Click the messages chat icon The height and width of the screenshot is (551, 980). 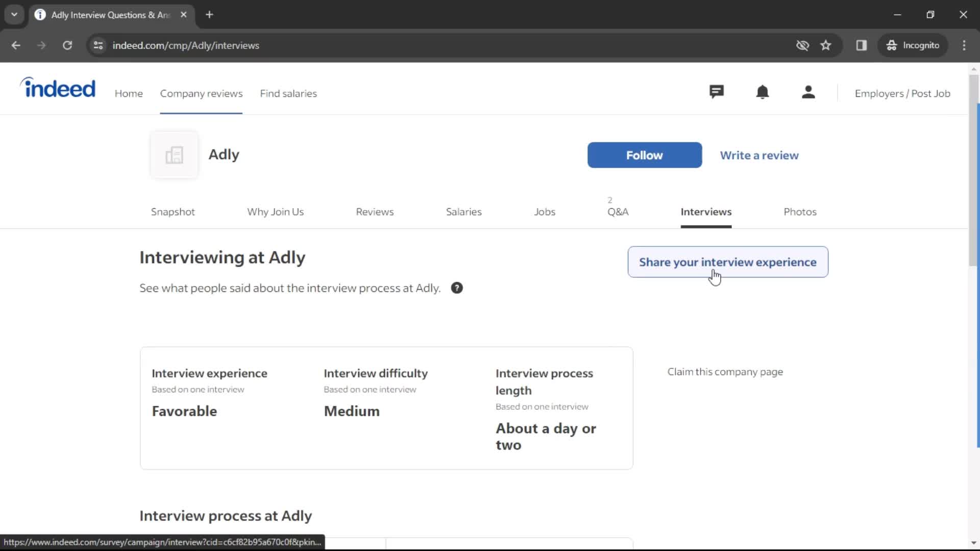click(716, 92)
